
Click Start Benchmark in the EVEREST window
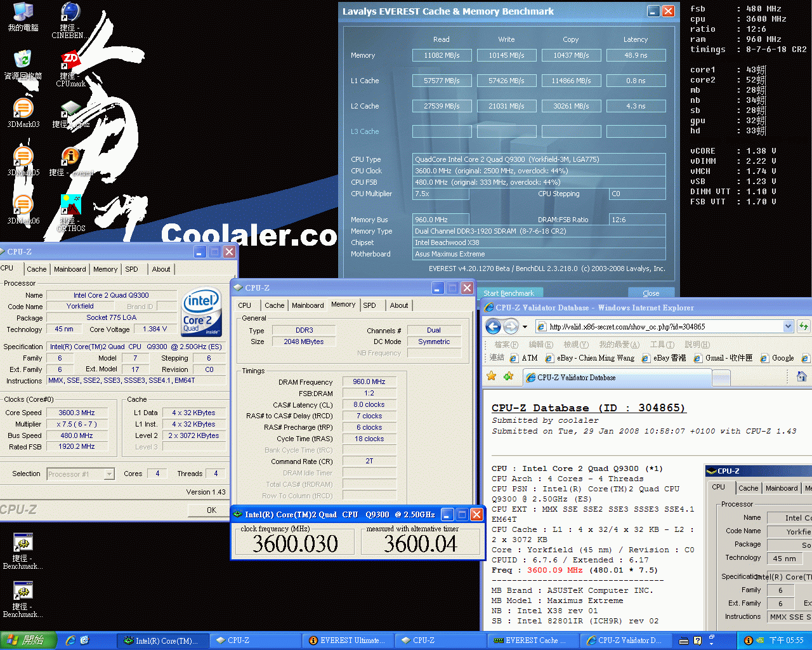(508, 293)
